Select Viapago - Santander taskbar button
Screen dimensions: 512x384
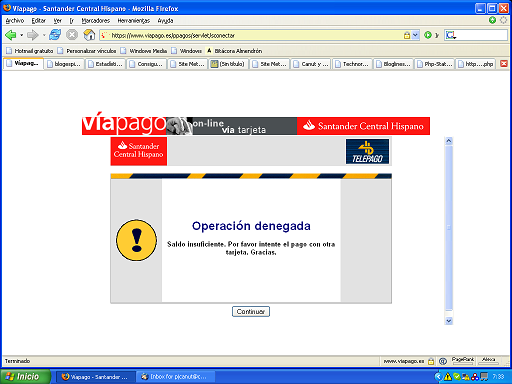tap(95, 377)
